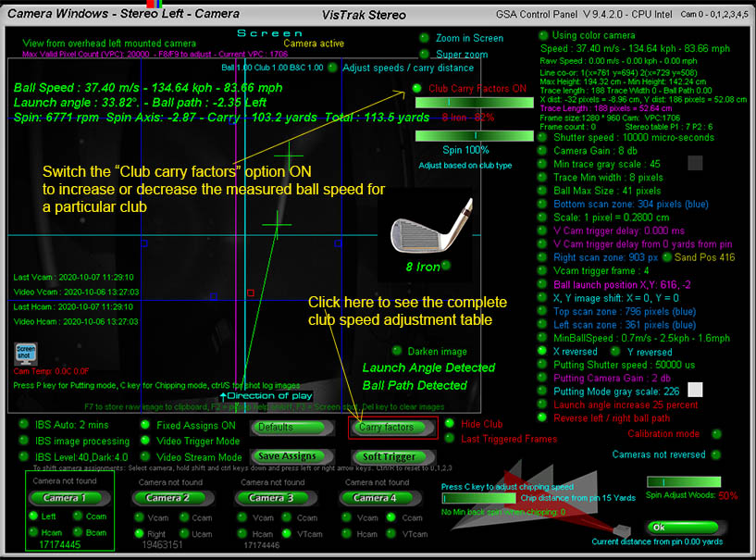Click the Screen shot icon
The height and width of the screenshot is (560, 756).
[26, 355]
